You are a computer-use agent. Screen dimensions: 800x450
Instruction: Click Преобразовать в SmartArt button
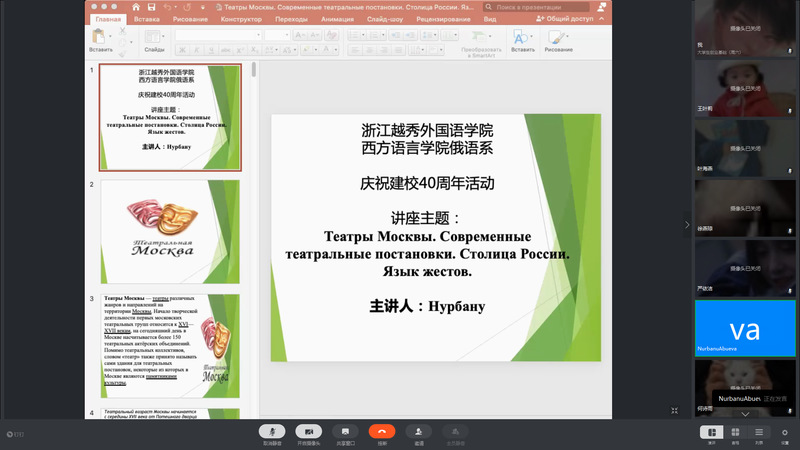(x=481, y=43)
